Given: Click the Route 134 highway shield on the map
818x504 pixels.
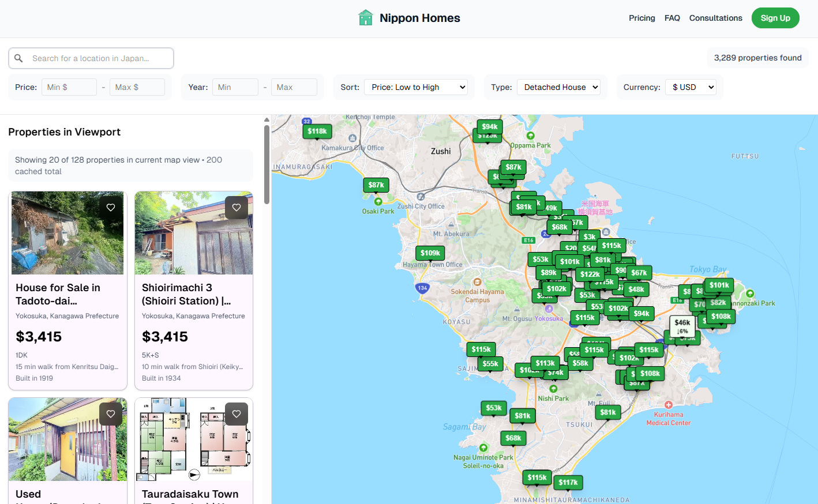Looking at the screenshot, I should pyautogui.click(x=423, y=287).
